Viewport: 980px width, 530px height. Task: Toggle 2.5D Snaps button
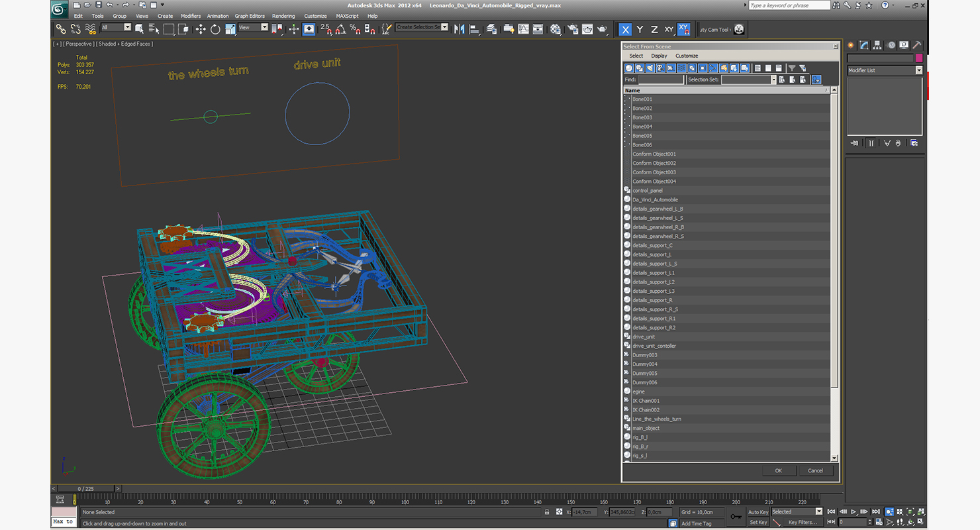(326, 29)
